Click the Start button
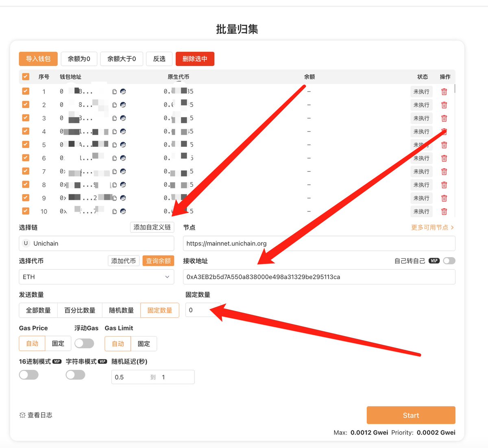 (411, 415)
